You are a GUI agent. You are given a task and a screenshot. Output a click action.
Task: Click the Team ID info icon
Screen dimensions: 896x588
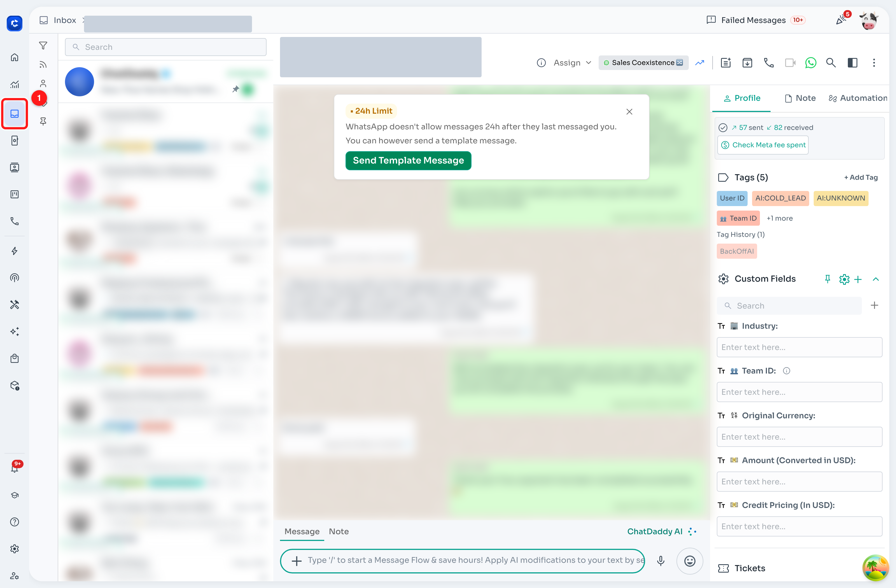[x=787, y=371]
